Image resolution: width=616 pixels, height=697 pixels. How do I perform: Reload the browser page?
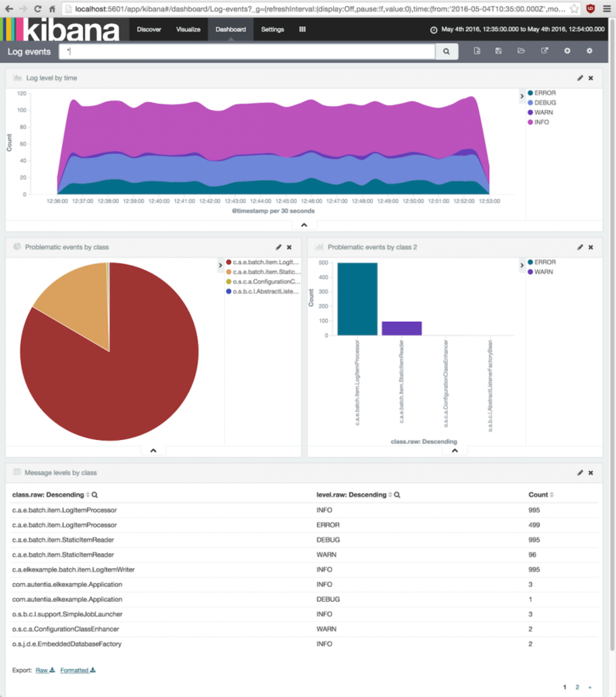[38, 9]
